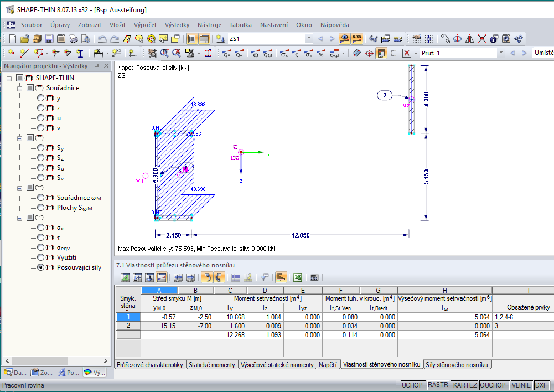The width and height of the screenshot is (554, 392).
Task: Open the calculator icon in table toolbar
Action: tap(314, 277)
